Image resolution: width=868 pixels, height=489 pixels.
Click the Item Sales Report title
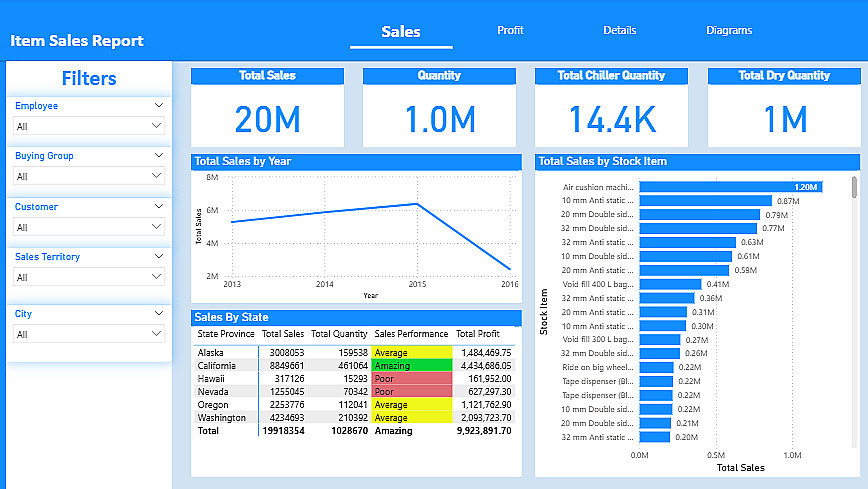click(x=77, y=40)
